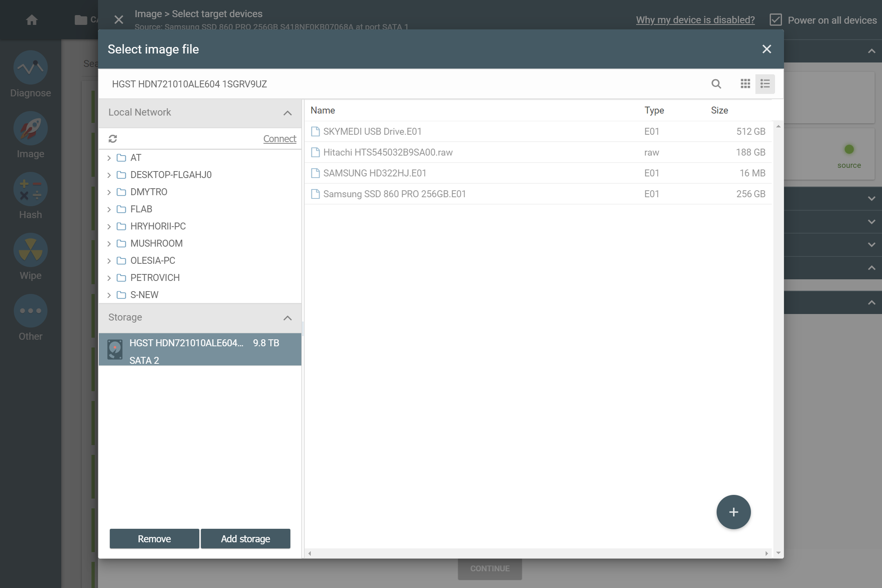
Task: Sort by the Type column header
Action: click(x=654, y=110)
